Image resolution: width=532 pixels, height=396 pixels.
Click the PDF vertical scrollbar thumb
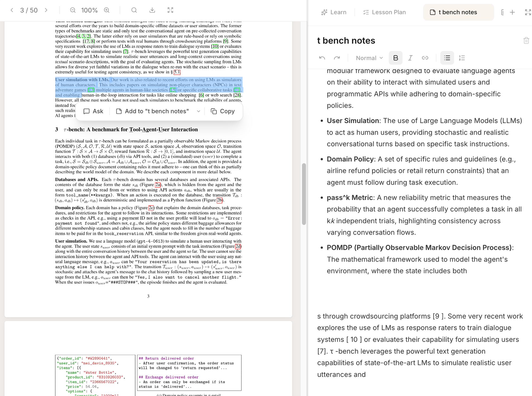(x=304, y=194)
